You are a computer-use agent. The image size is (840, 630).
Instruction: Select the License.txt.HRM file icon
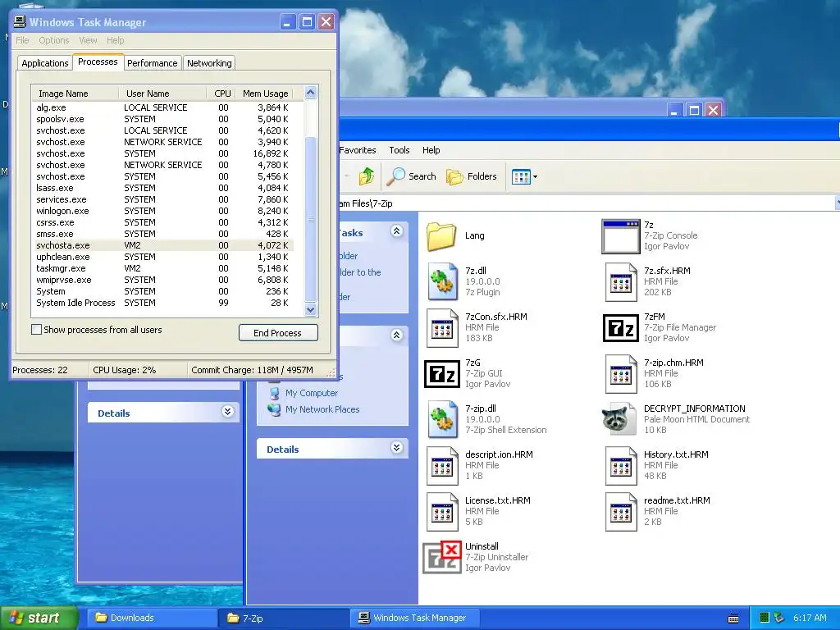point(442,512)
